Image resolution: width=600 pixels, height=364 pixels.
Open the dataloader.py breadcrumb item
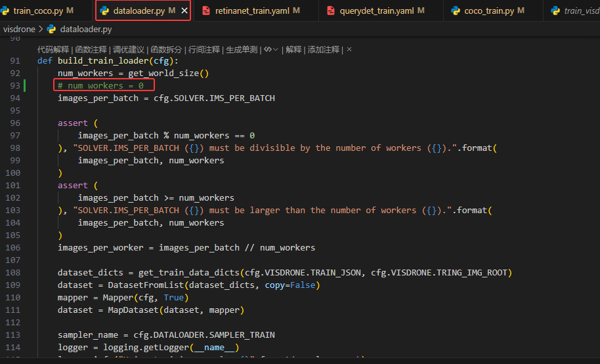(x=86, y=29)
